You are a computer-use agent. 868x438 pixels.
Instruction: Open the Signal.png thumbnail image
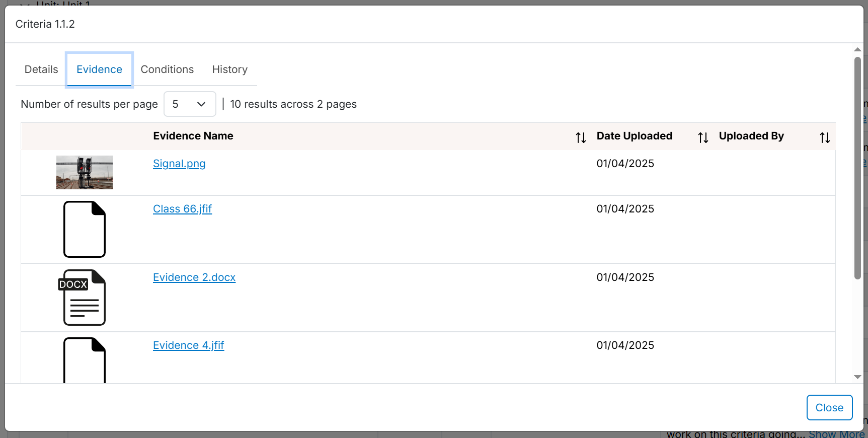coord(85,172)
